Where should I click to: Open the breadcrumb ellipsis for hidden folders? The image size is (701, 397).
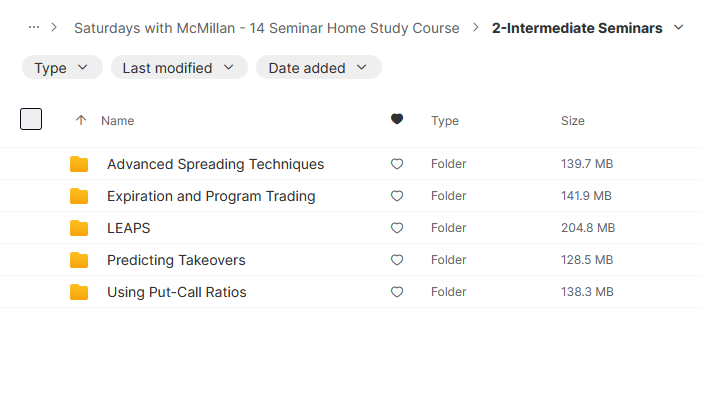(x=34, y=28)
